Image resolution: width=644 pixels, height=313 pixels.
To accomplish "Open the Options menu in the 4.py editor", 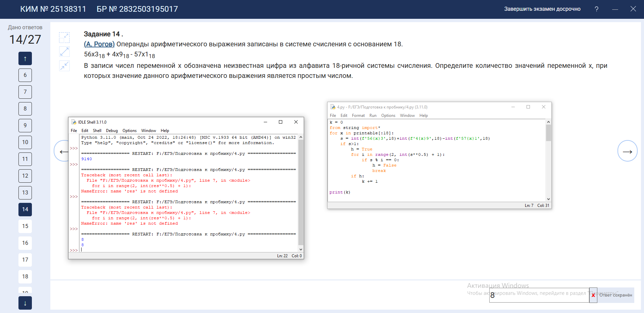I will coord(388,116).
